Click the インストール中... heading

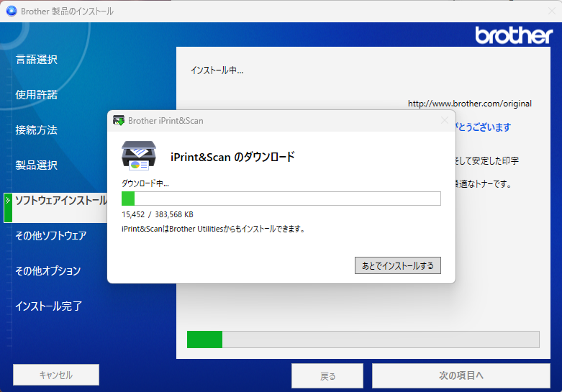pyautogui.click(x=217, y=70)
